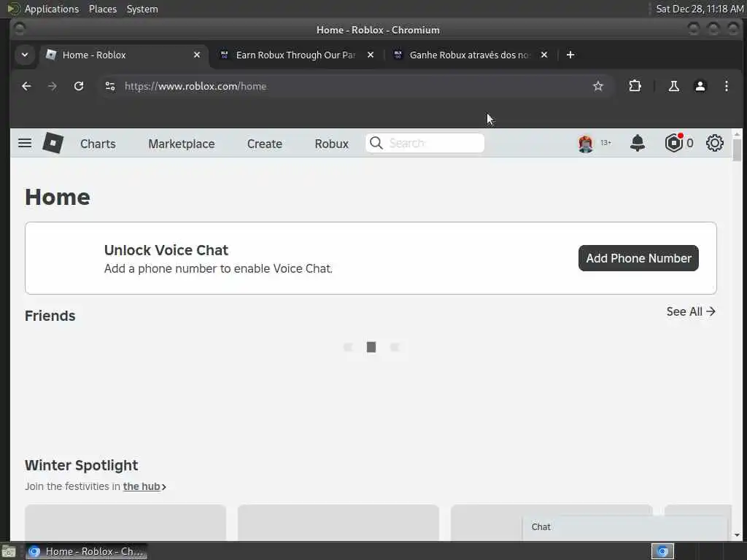
Task: Open the Chrome Labs flask icon
Action: [x=673, y=86]
